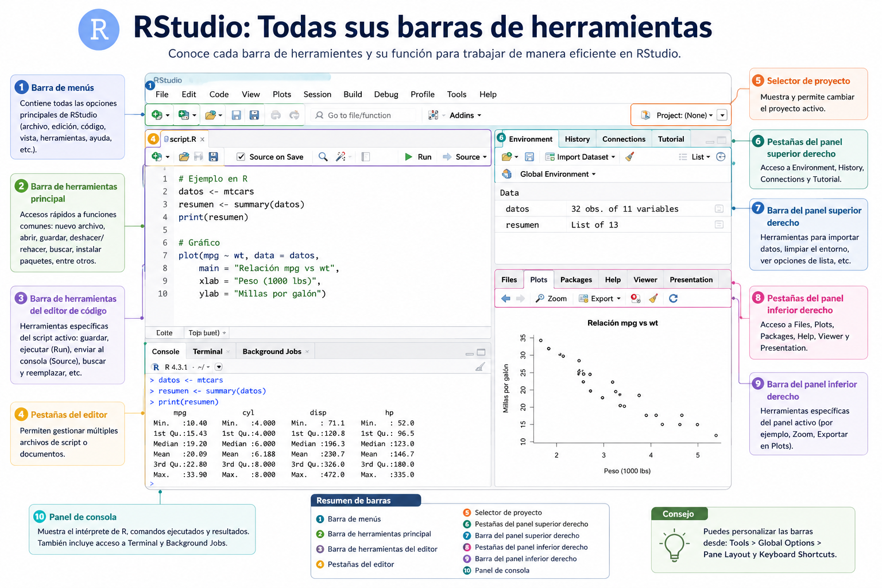
Task: Open the Code menu
Action: tap(219, 94)
